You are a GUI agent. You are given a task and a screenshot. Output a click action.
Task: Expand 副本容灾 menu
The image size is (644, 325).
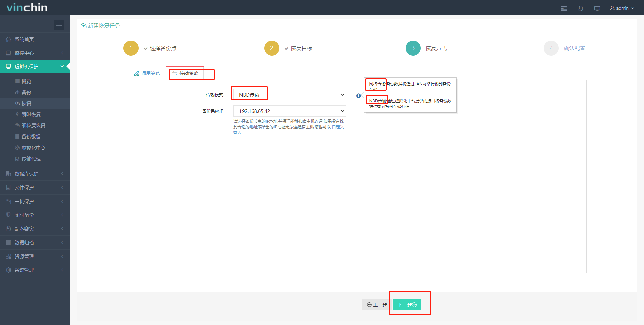(35, 229)
